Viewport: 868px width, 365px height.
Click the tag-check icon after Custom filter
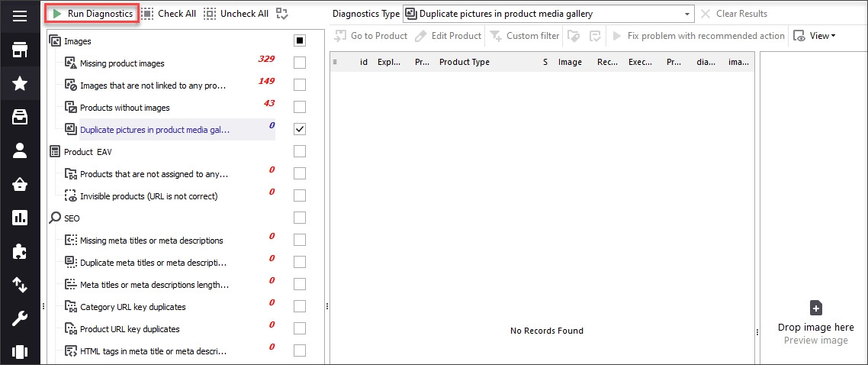tap(573, 36)
